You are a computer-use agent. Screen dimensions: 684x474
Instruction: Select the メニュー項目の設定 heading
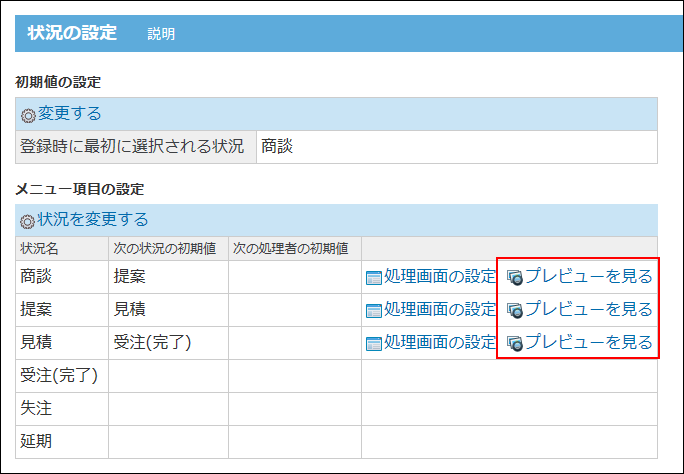pos(79,189)
